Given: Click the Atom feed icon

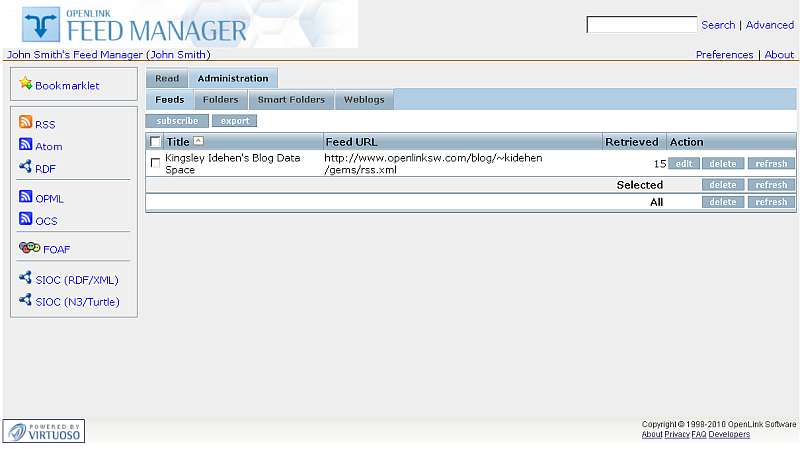Looking at the screenshot, I should pos(26,145).
